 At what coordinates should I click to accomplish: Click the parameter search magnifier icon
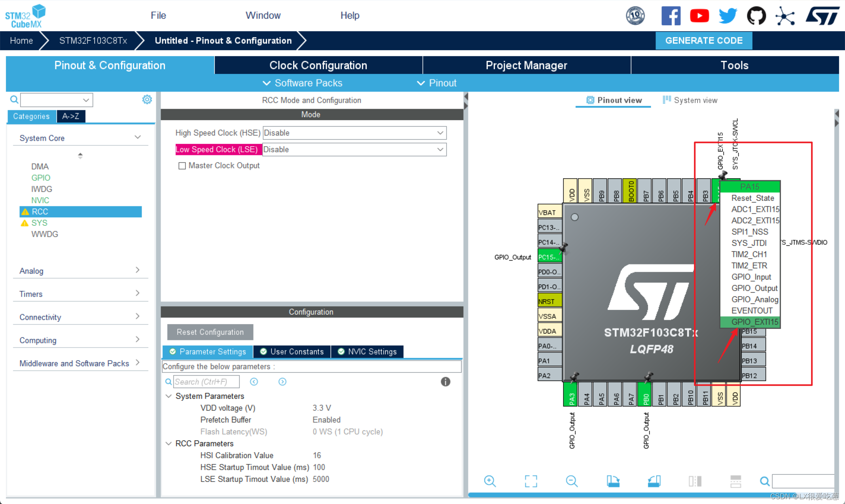[x=169, y=382]
